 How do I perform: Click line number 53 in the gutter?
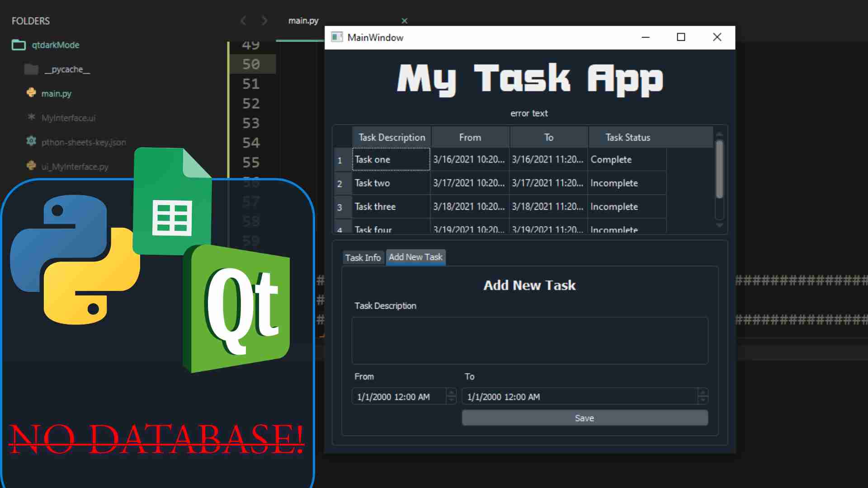pos(251,123)
